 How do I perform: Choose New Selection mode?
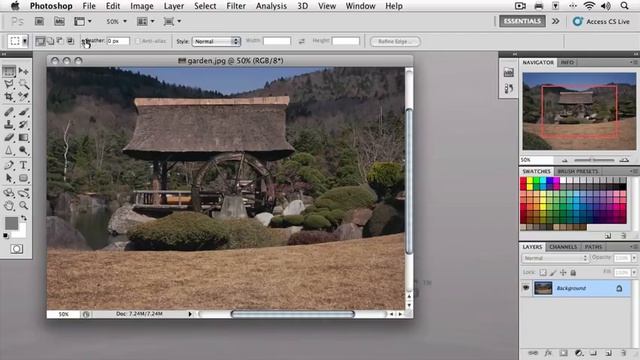40,41
